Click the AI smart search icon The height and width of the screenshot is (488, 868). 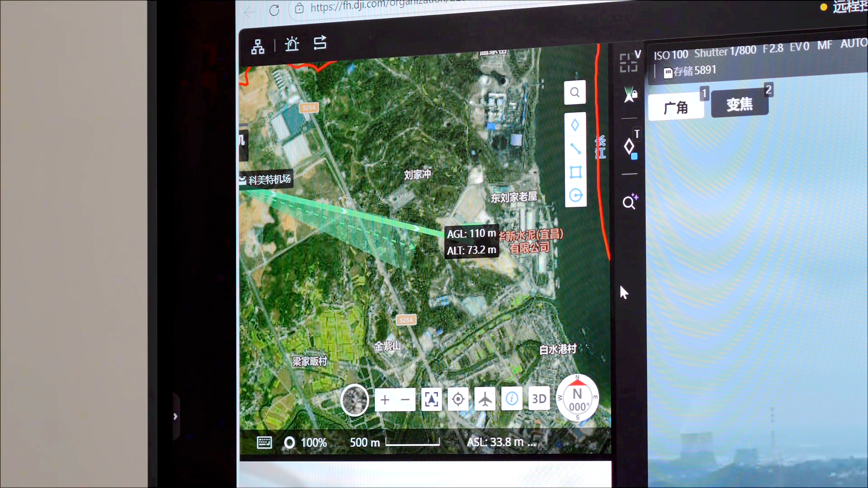(629, 202)
